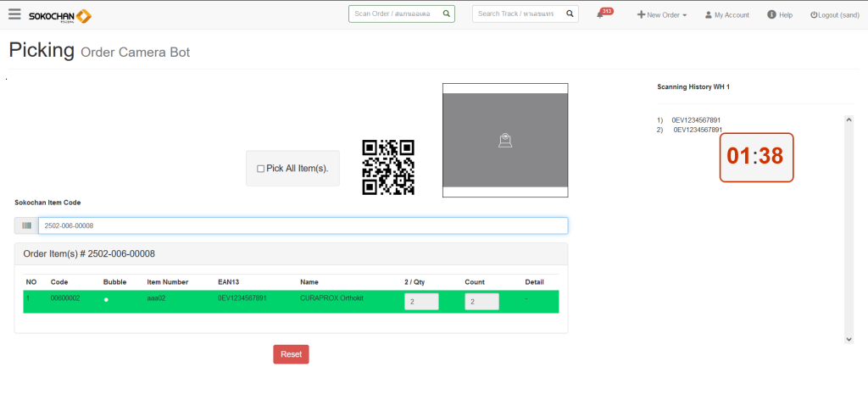
Task: Click the Sokochan logo
Action: 59,15
